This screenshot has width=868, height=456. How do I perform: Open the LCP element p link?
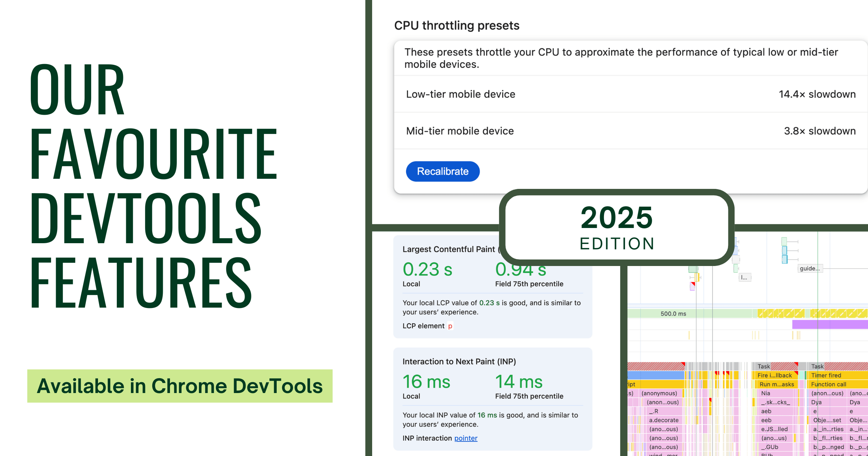(x=450, y=326)
